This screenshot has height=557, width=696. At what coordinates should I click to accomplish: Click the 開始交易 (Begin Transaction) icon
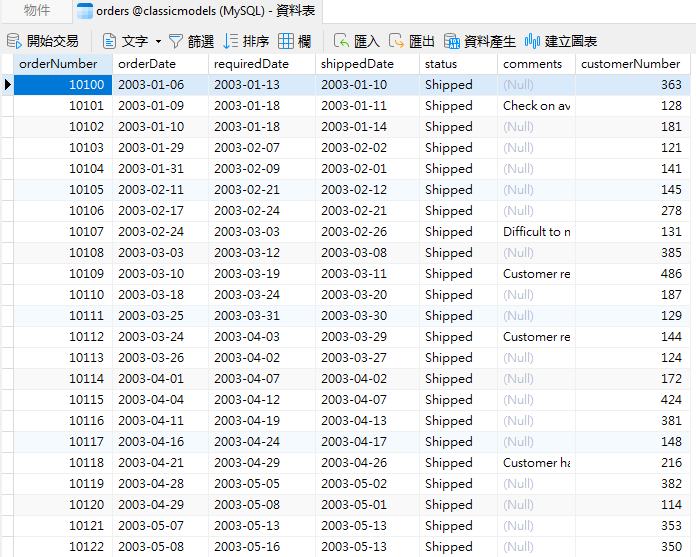tap(14, 41)
